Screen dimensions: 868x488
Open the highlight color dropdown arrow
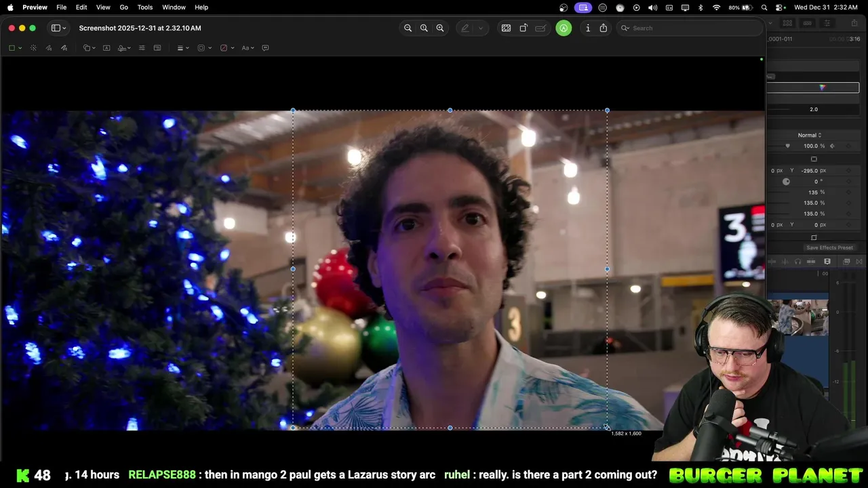[481, 28]
